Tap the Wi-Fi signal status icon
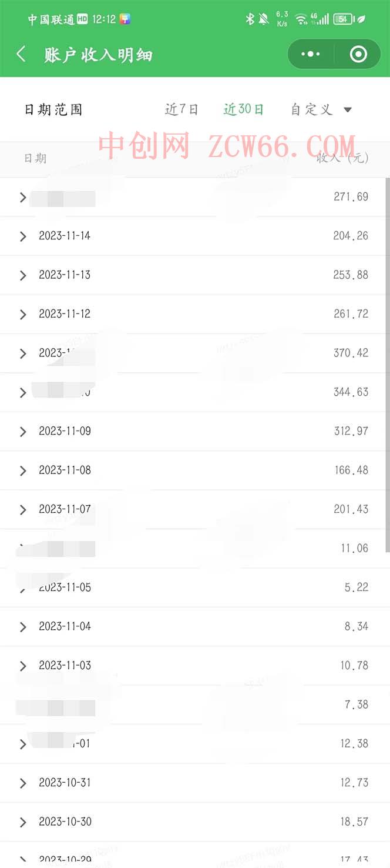Viewport: 390px width, 868px height. point(301,19)
